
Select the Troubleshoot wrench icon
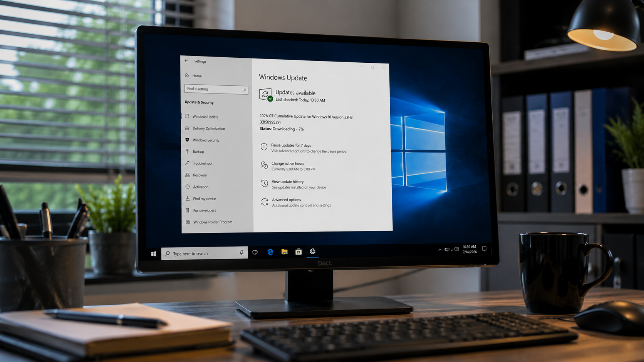click(188, 163)
